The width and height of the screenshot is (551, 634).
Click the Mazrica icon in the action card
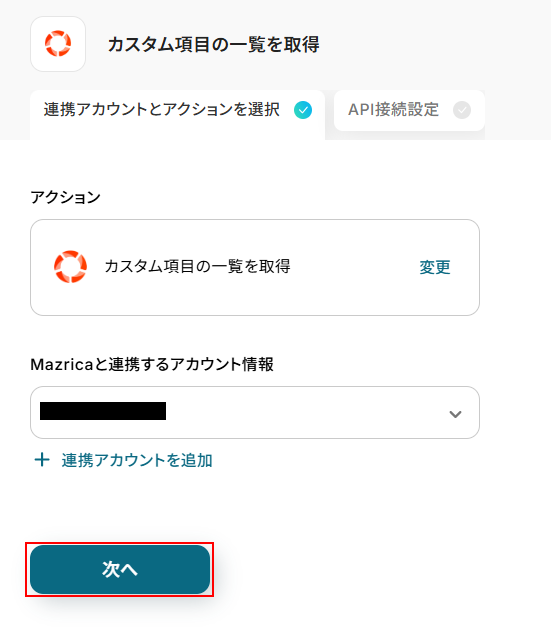pyautogui.click(x=70, y=267)
